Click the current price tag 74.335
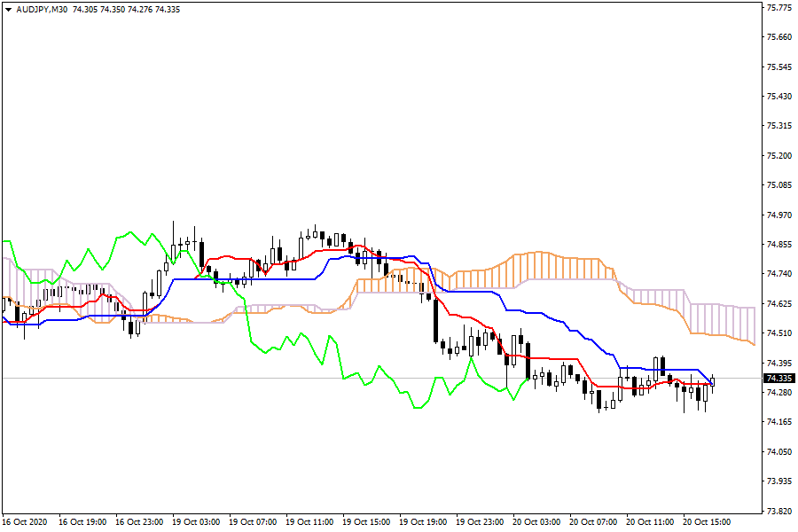This screenshot has width=798, height=532. pyautogui.click(x=778, y=379)
